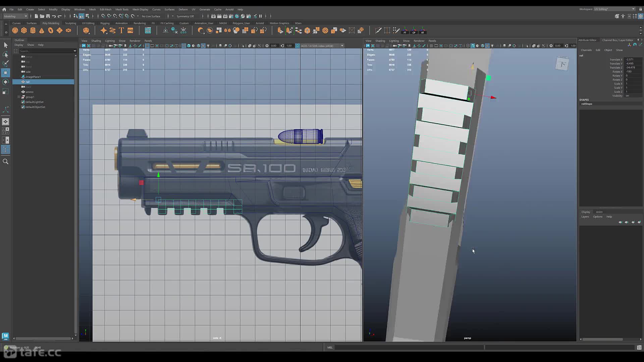The height and width of the screenshot is (362, 644).
Task: Click the SVG import shelf icon
Action: (130, 31)
